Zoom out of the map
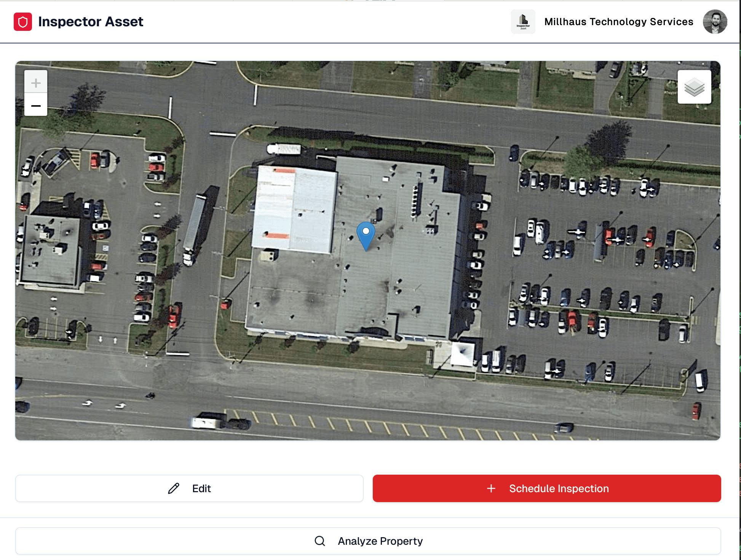The image size is (741, 560). click(36, 105)
